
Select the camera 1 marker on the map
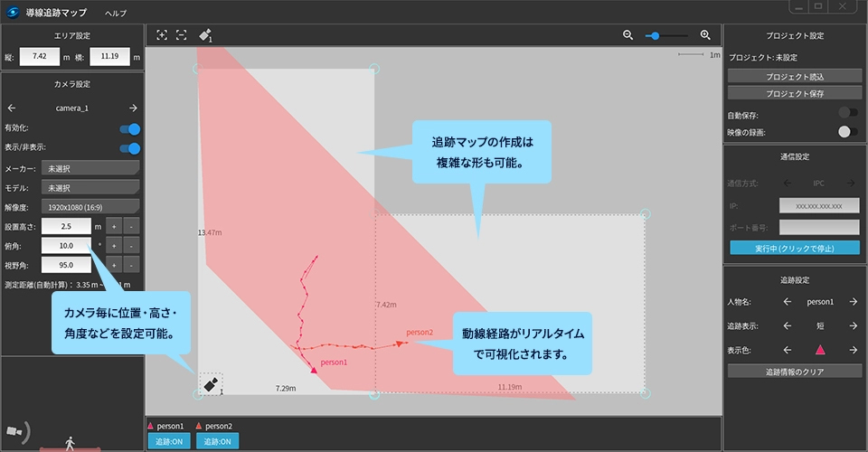pyautogui.click(x=210, y=385)
